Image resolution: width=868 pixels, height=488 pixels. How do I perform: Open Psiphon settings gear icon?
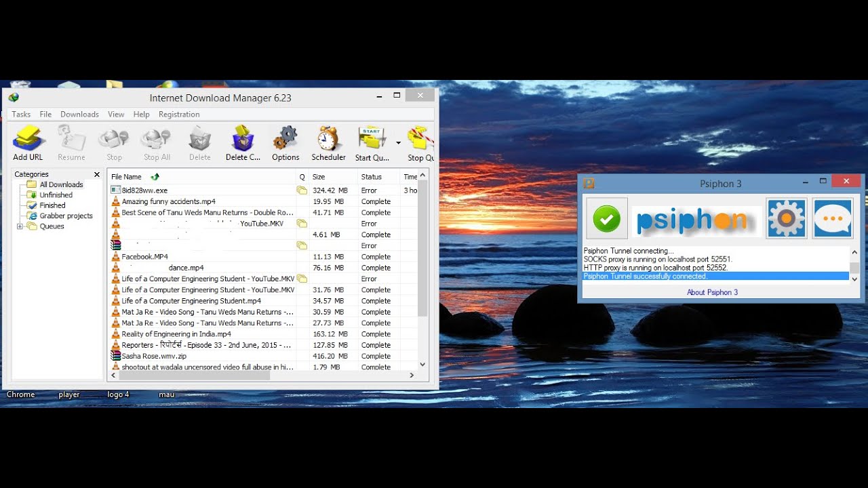pos(787,218)
